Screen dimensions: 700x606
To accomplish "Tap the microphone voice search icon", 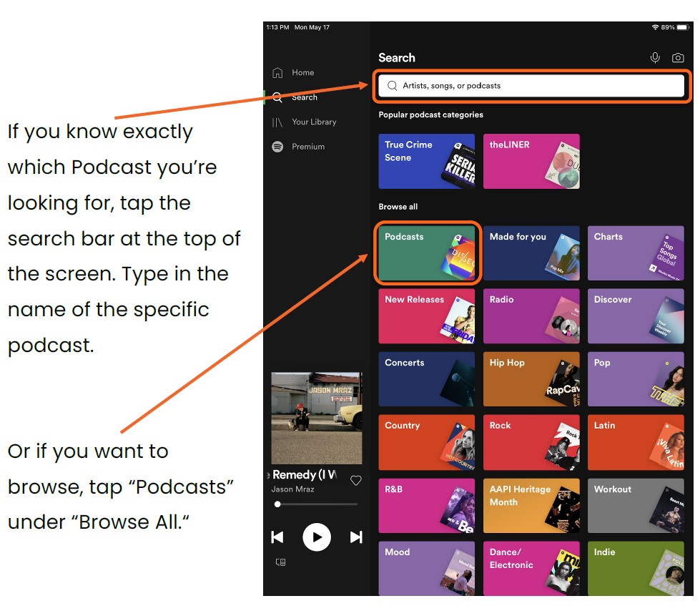I will [x=655, y=58].
